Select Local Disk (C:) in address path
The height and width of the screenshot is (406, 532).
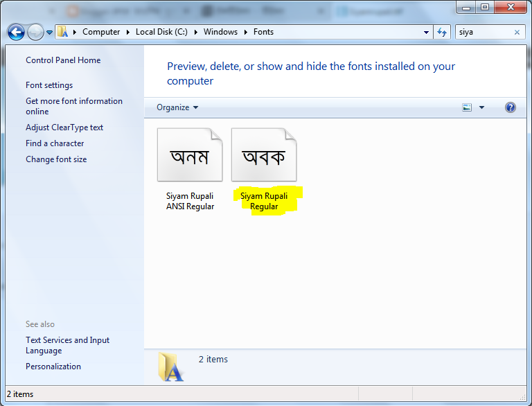coord(161,32)
